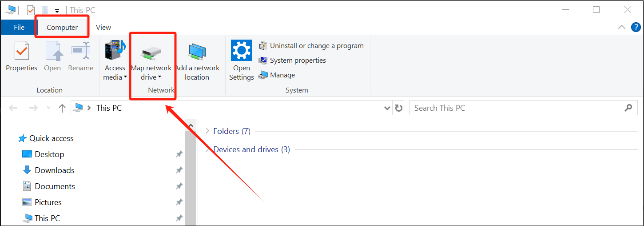Choose Map network drive icon
Viewport: 644px width, 226px height.
pyautogui.click(x=151, y=52)
